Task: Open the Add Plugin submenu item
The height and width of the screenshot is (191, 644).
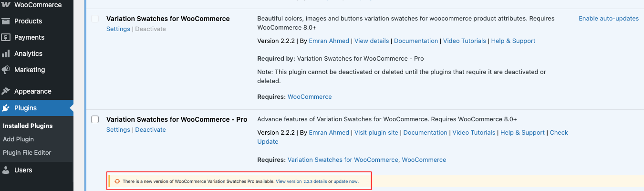Action: [18, 139]
